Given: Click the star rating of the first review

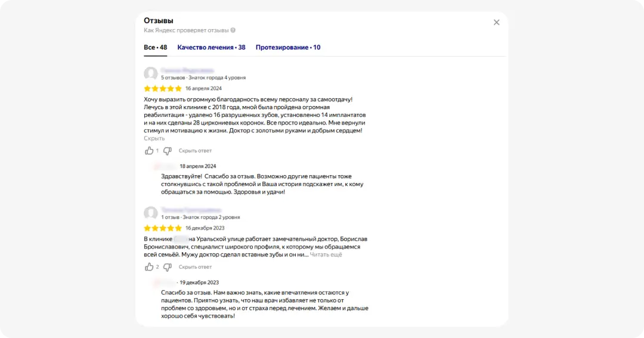Looking at the screenshot, I should (x=162, y=88).
